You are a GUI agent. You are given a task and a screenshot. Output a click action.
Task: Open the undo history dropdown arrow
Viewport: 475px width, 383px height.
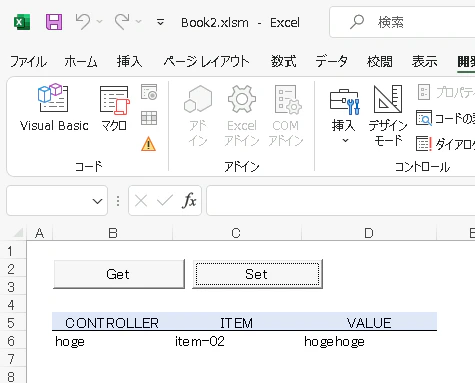(99, 22)
